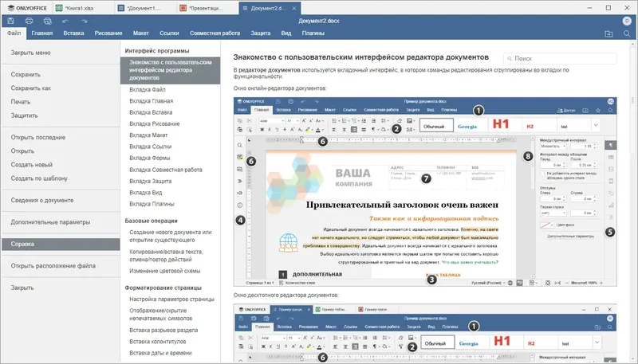Image resolution: width=638 pixels, height=364 pixels.
Task: Open Создание нового документа help topic
Action: (x=170, y=236)
